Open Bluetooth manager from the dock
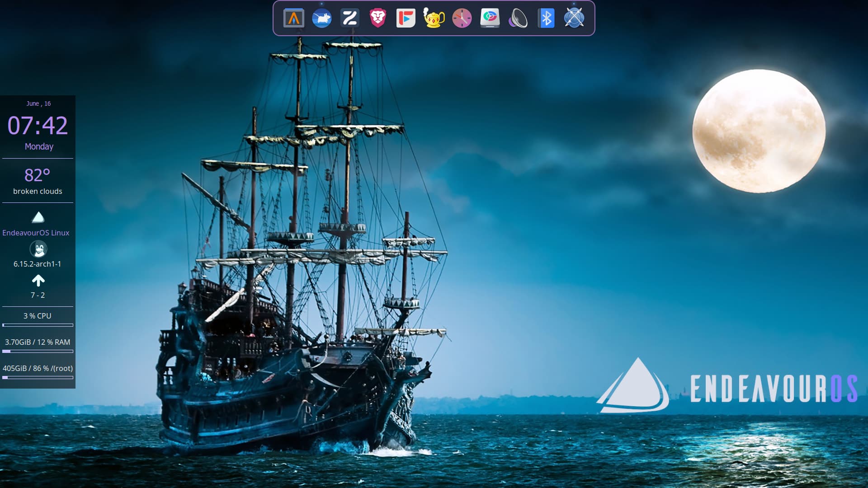 546,19
